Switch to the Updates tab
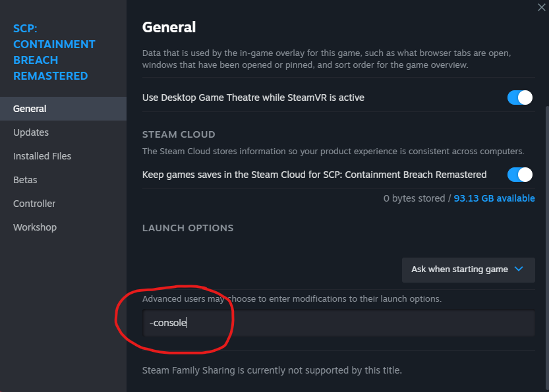 pyautogui.click(x=31, y=132)
